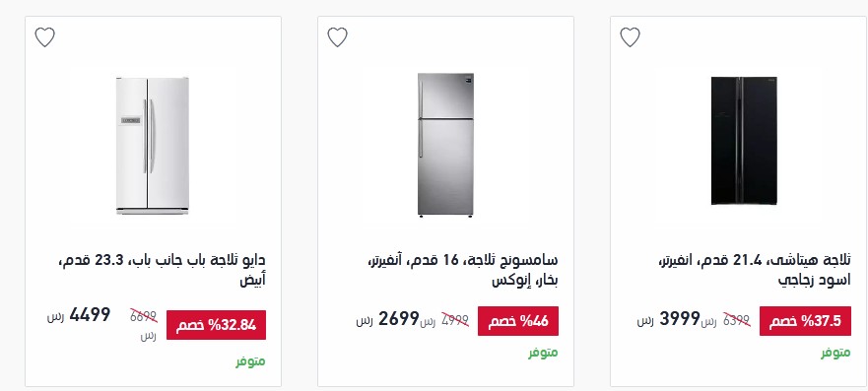
Task: Click crossed-out 4999 original price
Action: pyautogui.click(x=454, y=320)
